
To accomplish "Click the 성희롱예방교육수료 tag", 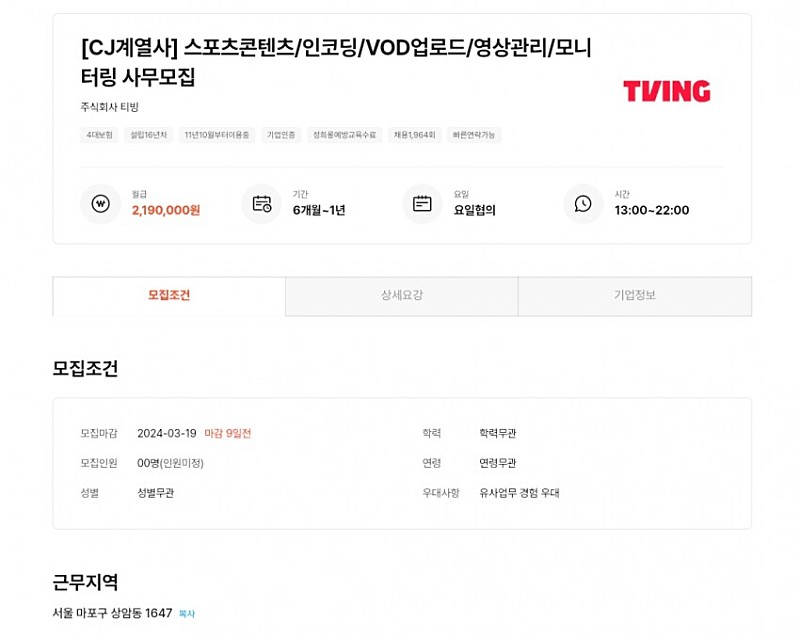I will 344,135.
